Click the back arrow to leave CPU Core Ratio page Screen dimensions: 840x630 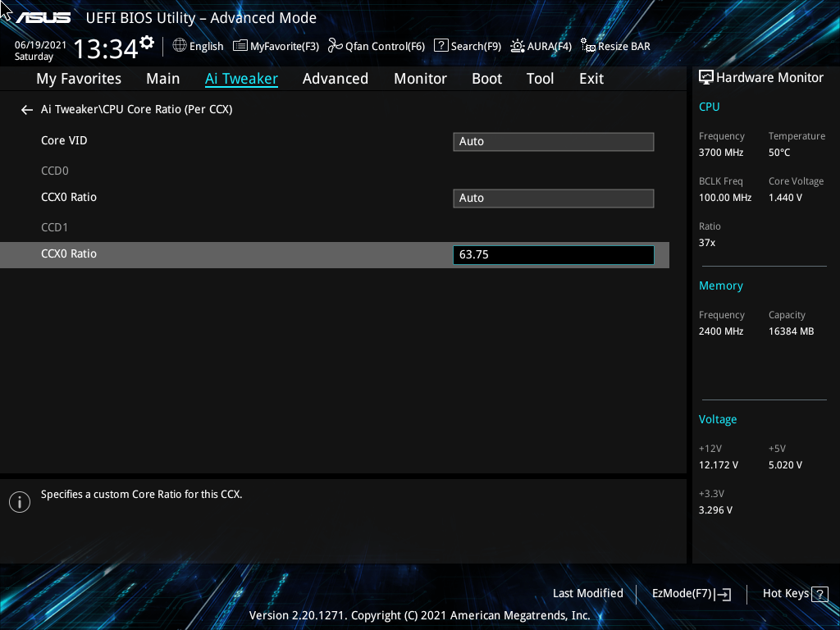(26, 109)
